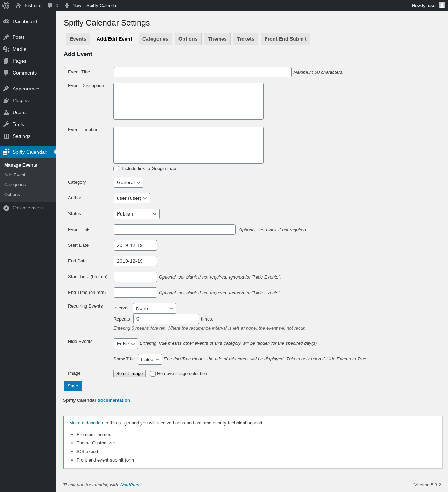Open the Author dropdown
Screen dimensions: 448x492
(132, 198)
